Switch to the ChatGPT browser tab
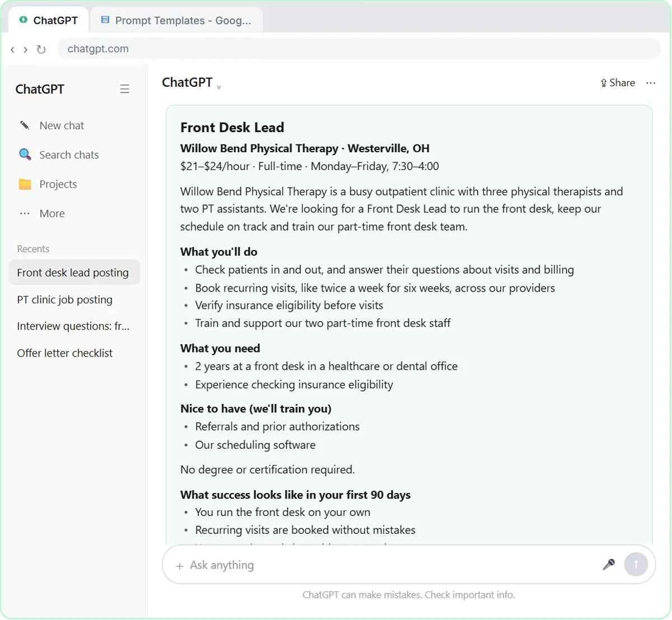 tap(48, 20)
